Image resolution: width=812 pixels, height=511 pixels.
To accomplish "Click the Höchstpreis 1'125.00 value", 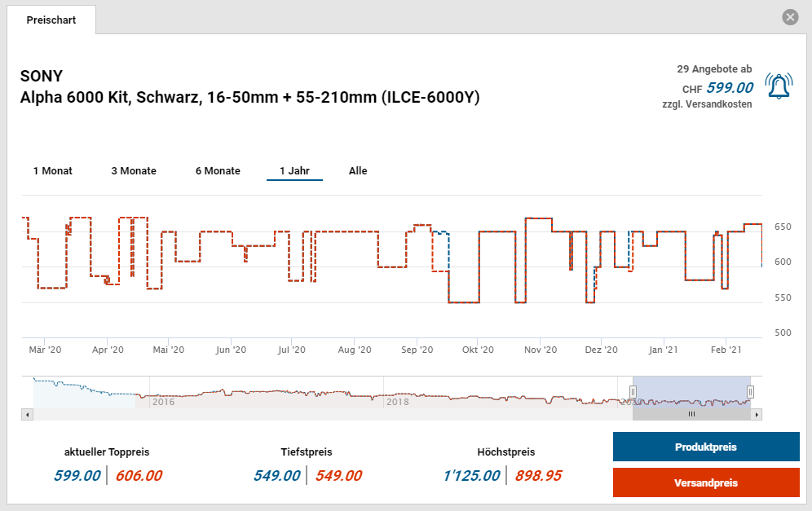I will tap(470, 476).
